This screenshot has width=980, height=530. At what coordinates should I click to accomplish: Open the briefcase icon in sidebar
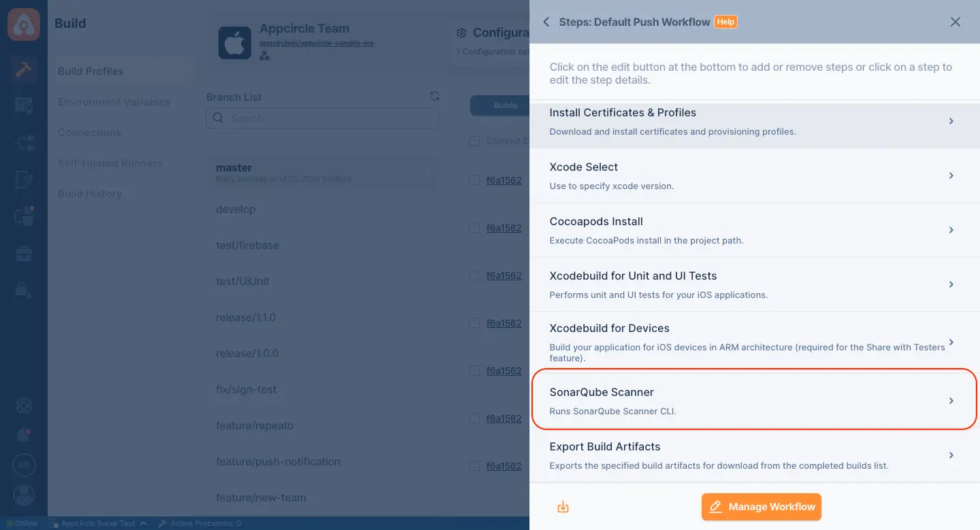(x=24, y=254)
